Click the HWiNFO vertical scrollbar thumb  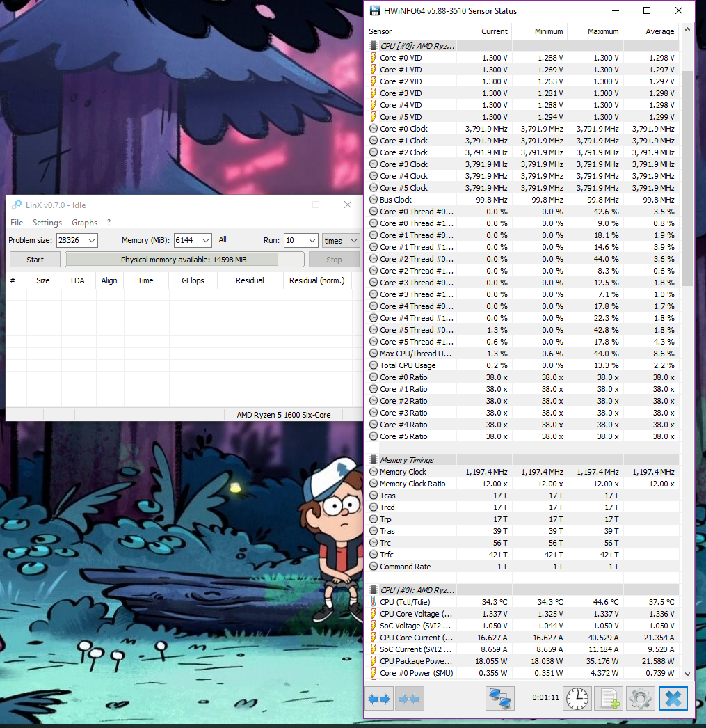click(687, 179)
